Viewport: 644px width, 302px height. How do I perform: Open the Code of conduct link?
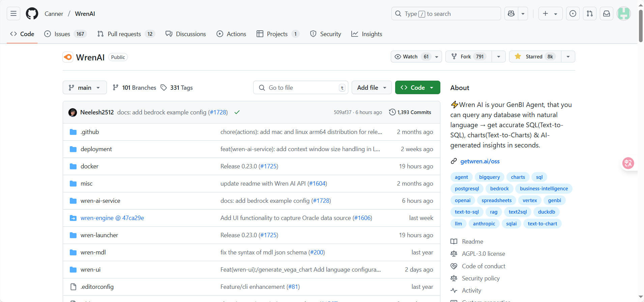(x=484, y=266)
